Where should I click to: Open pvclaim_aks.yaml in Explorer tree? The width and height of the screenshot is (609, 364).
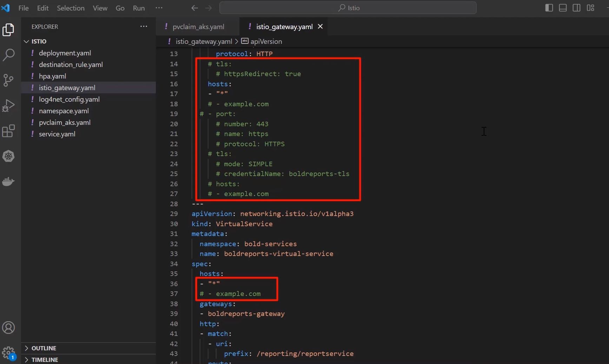tap(88, 122)
